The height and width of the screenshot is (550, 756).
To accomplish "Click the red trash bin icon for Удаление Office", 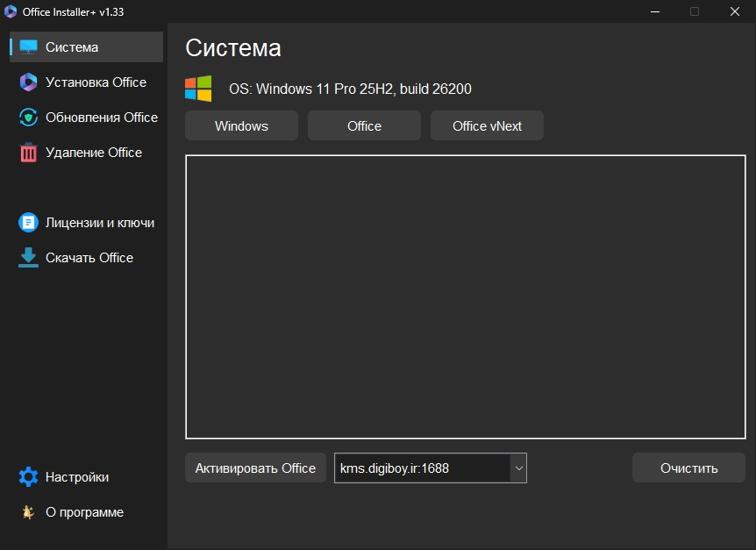I will click(28, 153).
